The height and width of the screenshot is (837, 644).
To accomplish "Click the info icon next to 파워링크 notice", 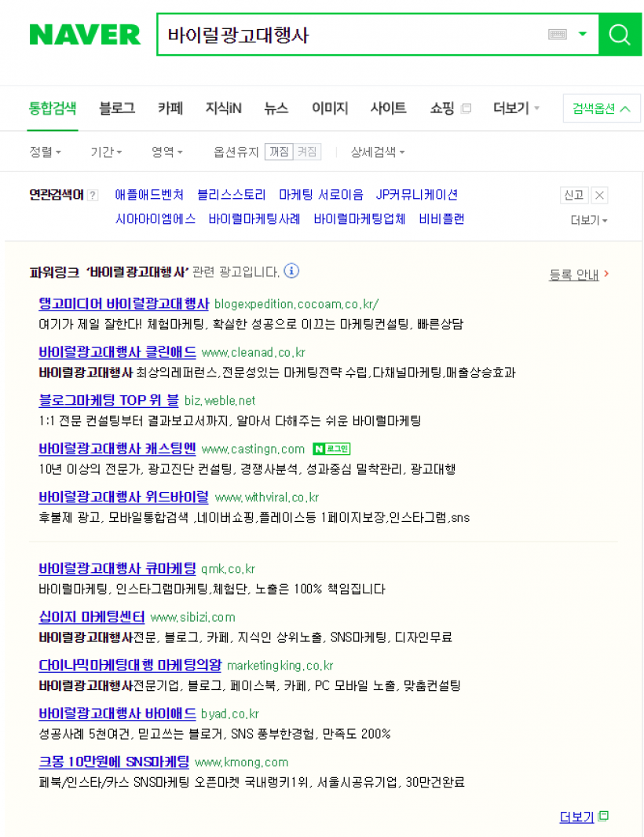I will [x=291, y=271].
